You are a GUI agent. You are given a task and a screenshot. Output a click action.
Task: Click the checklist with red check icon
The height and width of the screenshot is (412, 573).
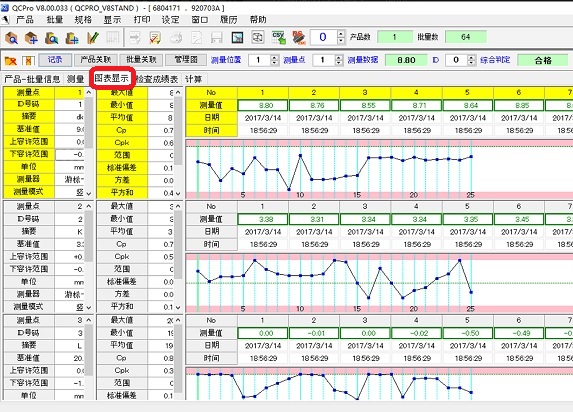tap(155, 37)
